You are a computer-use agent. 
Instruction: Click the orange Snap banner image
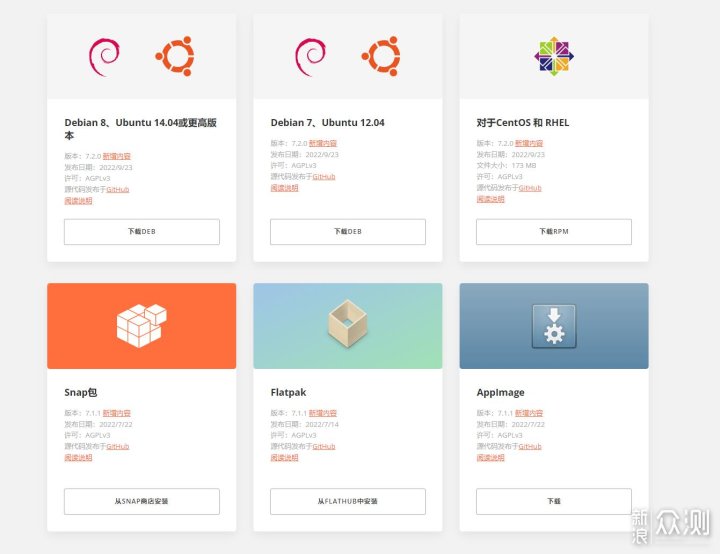click(x=142, y=326)
